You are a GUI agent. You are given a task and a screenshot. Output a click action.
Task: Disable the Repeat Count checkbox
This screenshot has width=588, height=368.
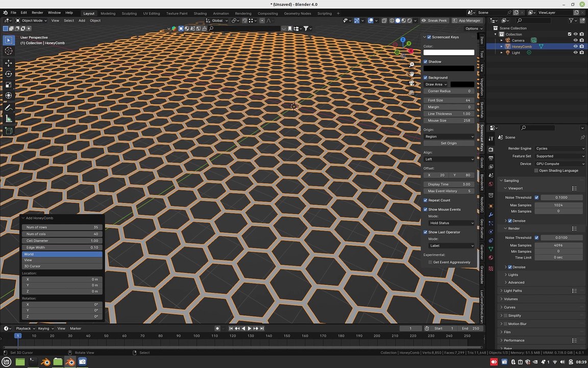tap(426, 200)
